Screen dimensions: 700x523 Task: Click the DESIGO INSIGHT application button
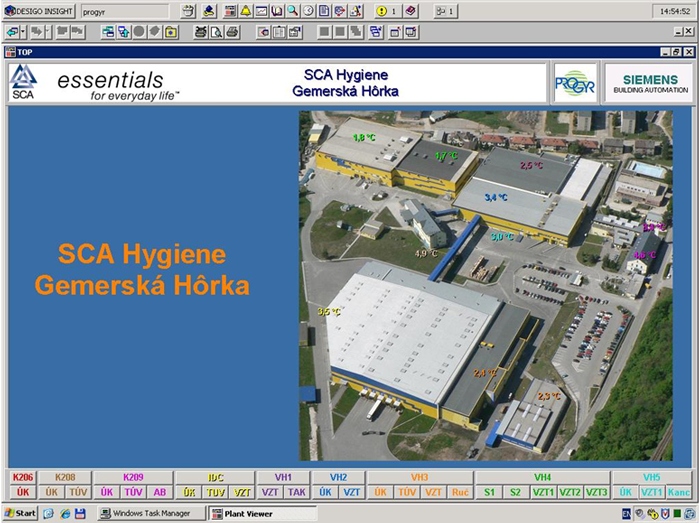(39, 12)
